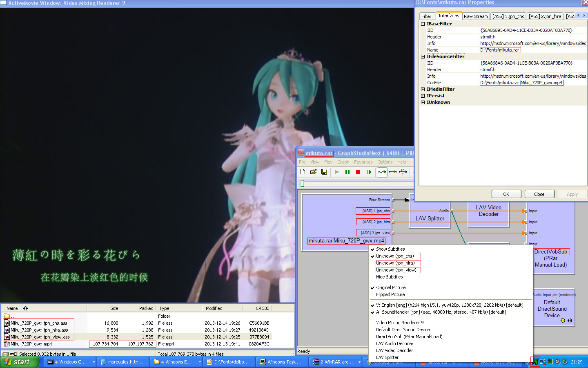Click the sort arrow beside Name column
588x368 pixels.
click(x=25, y=308)
